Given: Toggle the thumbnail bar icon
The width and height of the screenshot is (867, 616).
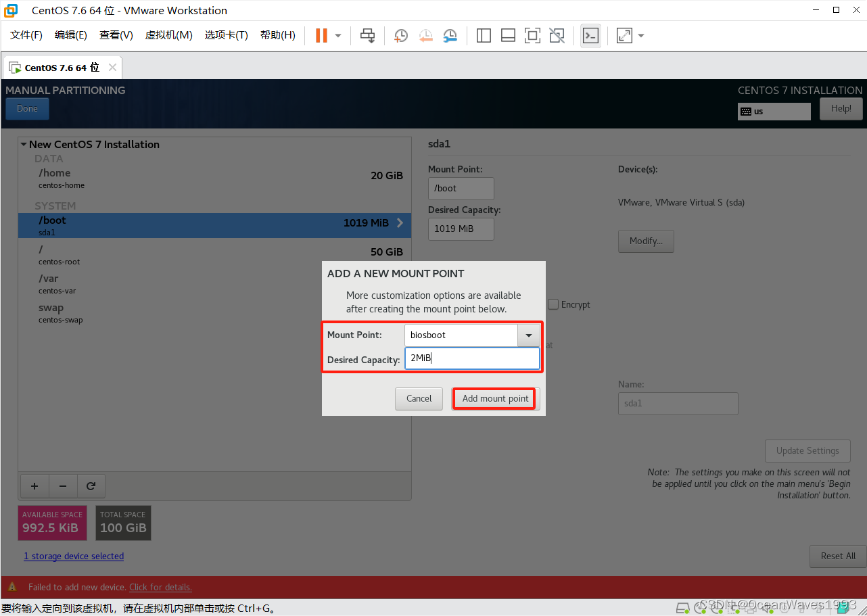Looking at the screenshot, I should (508, 35).
